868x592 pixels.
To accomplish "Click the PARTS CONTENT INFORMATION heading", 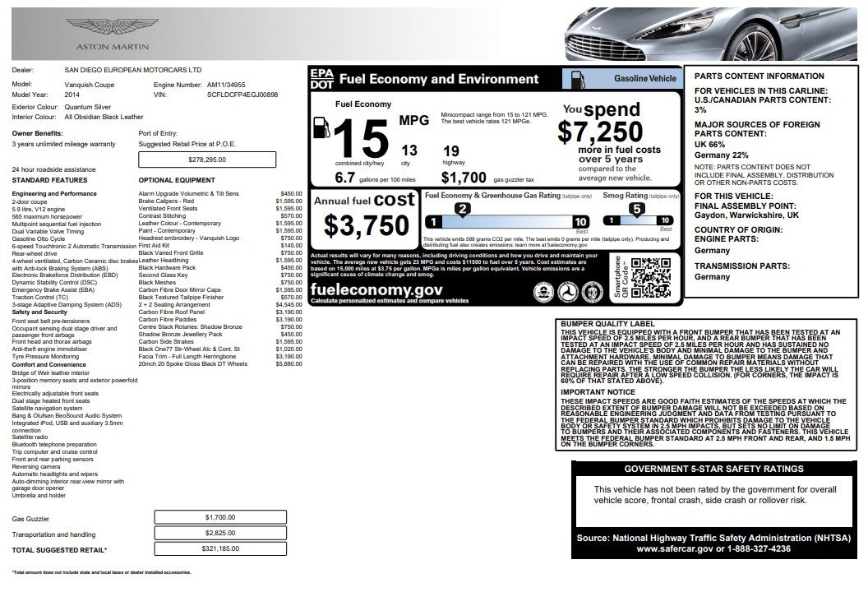I will (759, 76).
